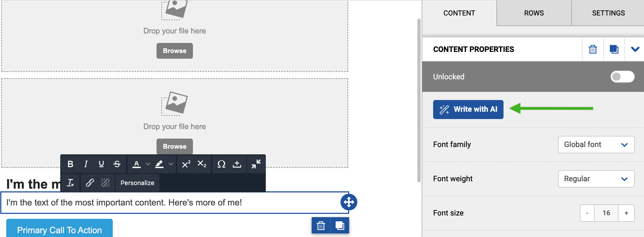644x237 pixels.
Task: Click the Write with AI button
Action: [468, 109]
